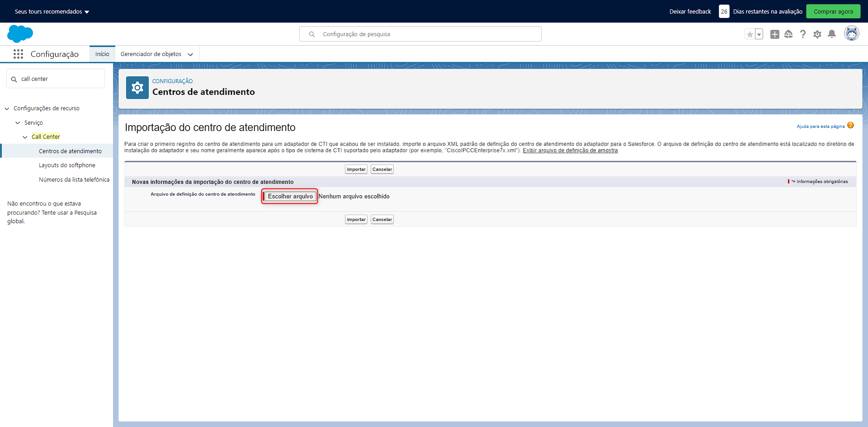Click the top Importar button

coord(356,169)
